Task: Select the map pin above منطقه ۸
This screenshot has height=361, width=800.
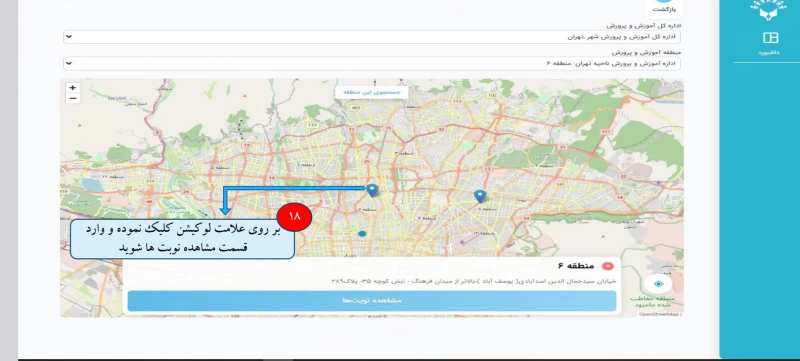Action: [480, 196]
